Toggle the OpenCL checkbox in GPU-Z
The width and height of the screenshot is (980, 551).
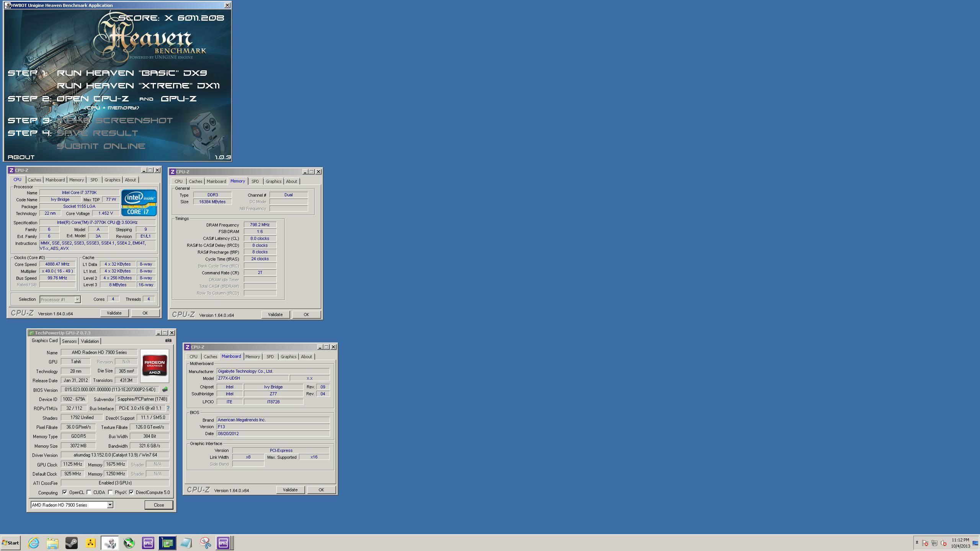pos(65,492)
